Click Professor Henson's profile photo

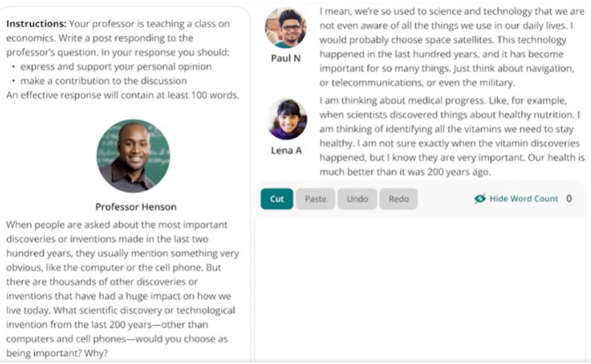tap(134, 156)
